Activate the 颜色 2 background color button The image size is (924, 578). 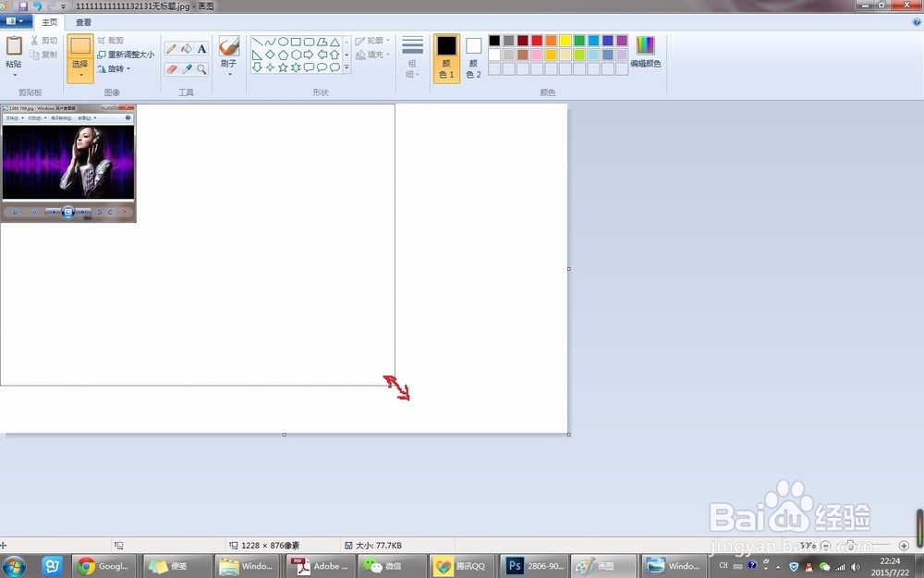click(473, 58)
